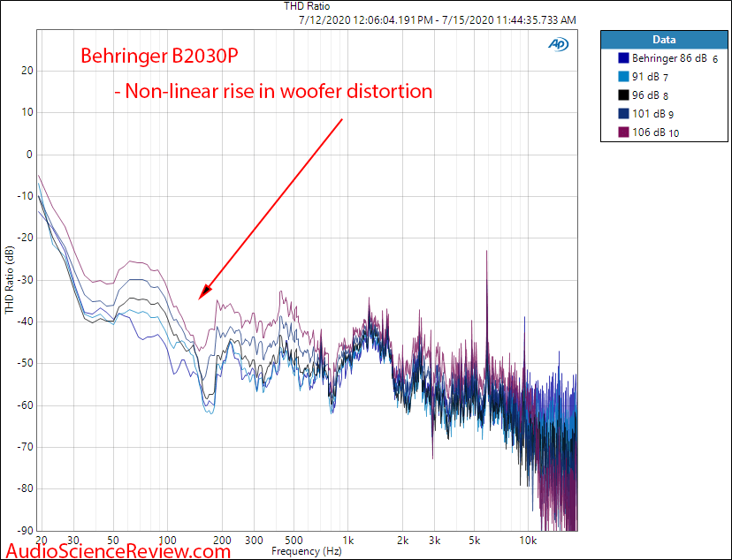Click the 50 frequency axis tick label
The image size is (732, 560).
(x=113, y=541)
